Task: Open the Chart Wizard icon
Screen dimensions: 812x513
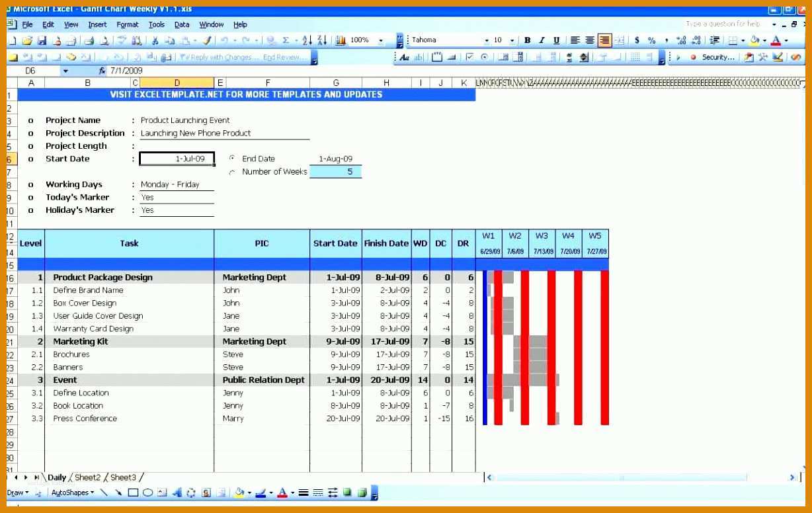Action: (341, 40)
